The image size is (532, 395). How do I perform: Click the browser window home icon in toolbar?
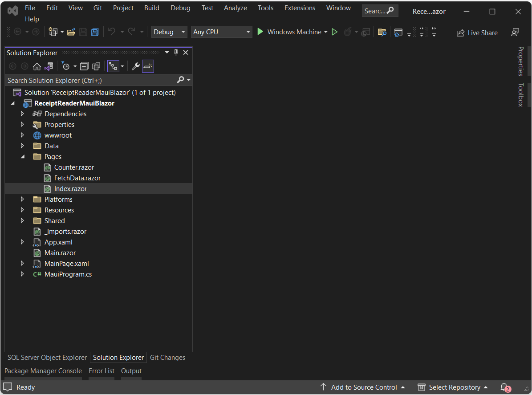tap(398, 32)
